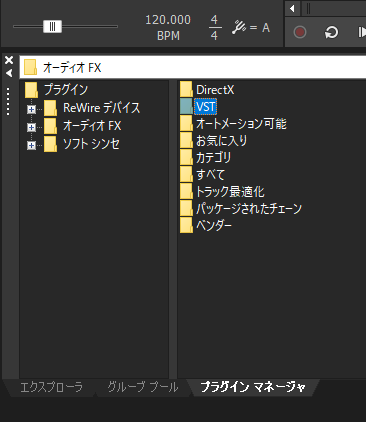
Task: Toggle loop playback button
Action: click(x=331, y=32)
